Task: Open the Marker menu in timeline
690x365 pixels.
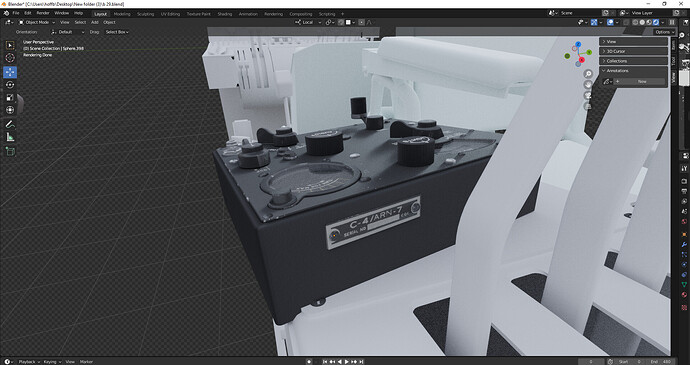Action: coord(86,361)
